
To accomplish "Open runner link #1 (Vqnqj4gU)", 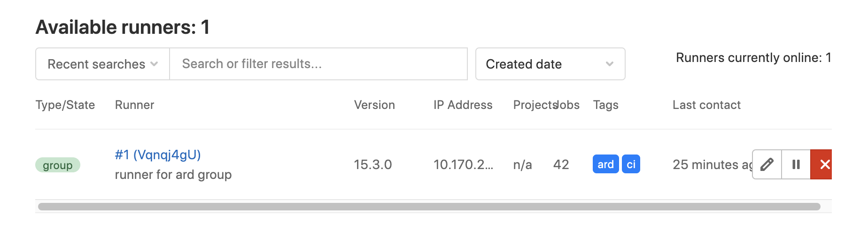I will pyautogui.click(x=158, y=155).
